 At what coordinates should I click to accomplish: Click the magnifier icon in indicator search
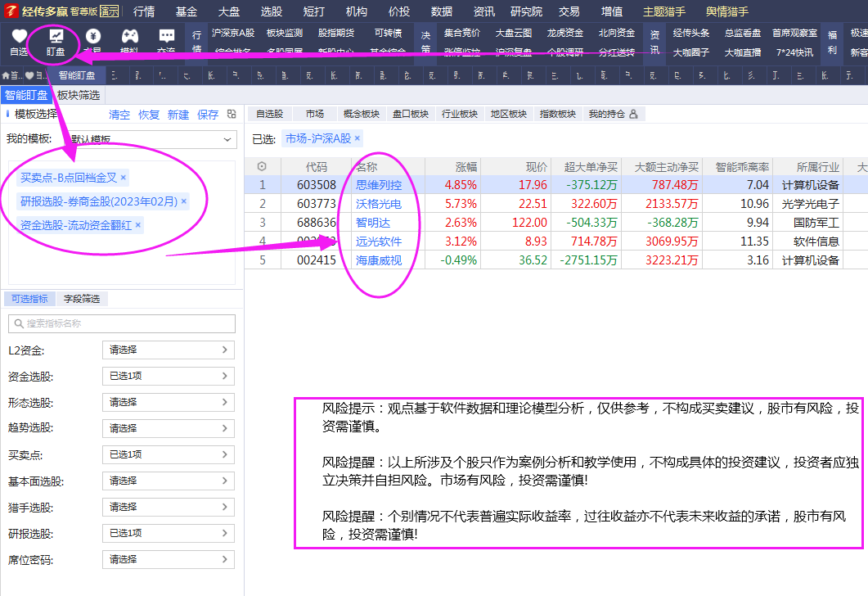tap(19, 323)
